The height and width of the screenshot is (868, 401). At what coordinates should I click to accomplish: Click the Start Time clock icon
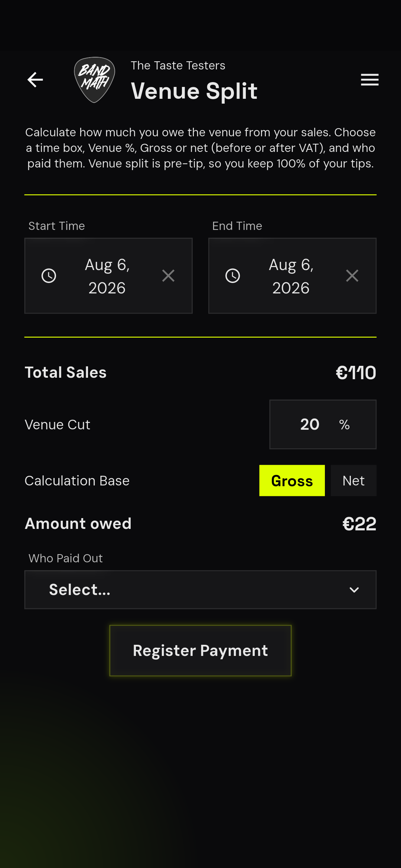tap(49, 276)
